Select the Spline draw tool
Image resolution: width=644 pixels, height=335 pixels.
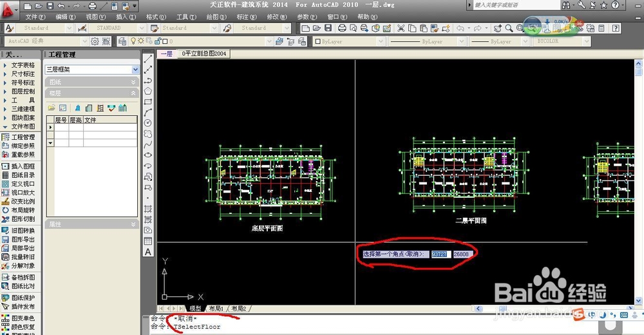[148, 144]
